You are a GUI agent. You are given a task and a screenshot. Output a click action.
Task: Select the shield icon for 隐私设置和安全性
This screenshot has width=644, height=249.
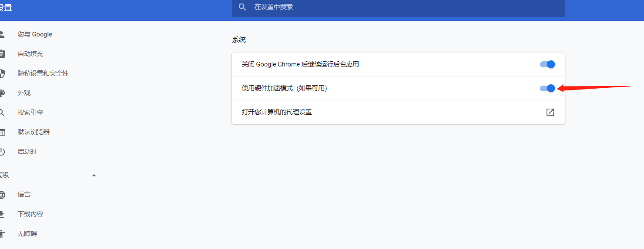[2, 73]
